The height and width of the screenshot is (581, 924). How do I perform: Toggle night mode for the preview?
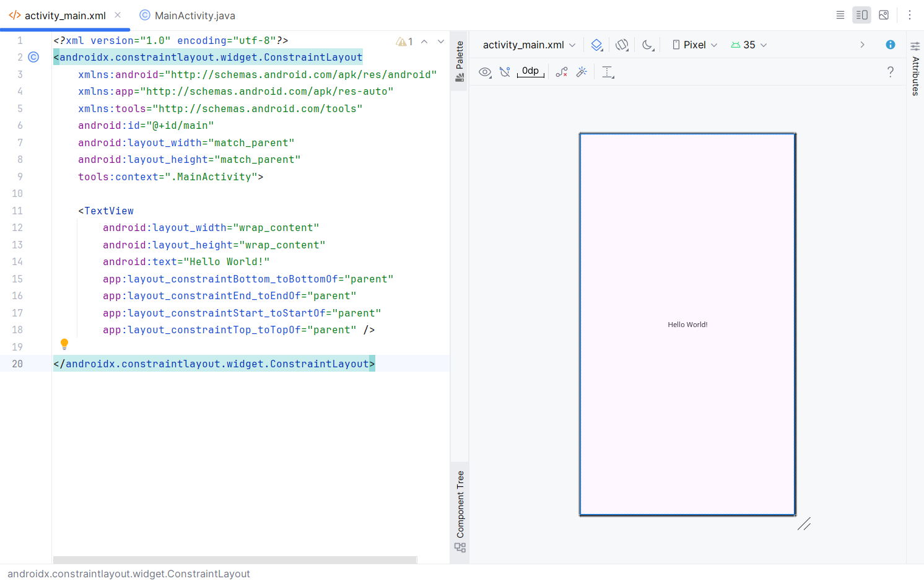click(x=648, y=45)
